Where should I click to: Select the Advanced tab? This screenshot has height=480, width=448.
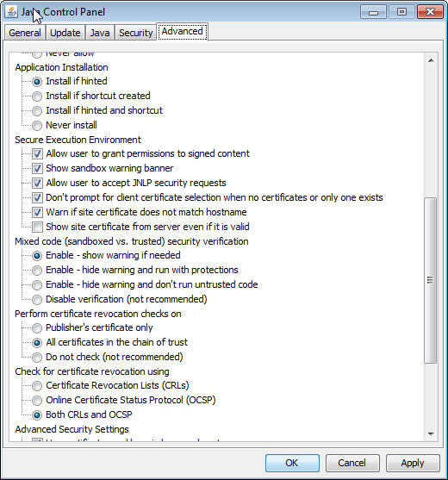183,31
